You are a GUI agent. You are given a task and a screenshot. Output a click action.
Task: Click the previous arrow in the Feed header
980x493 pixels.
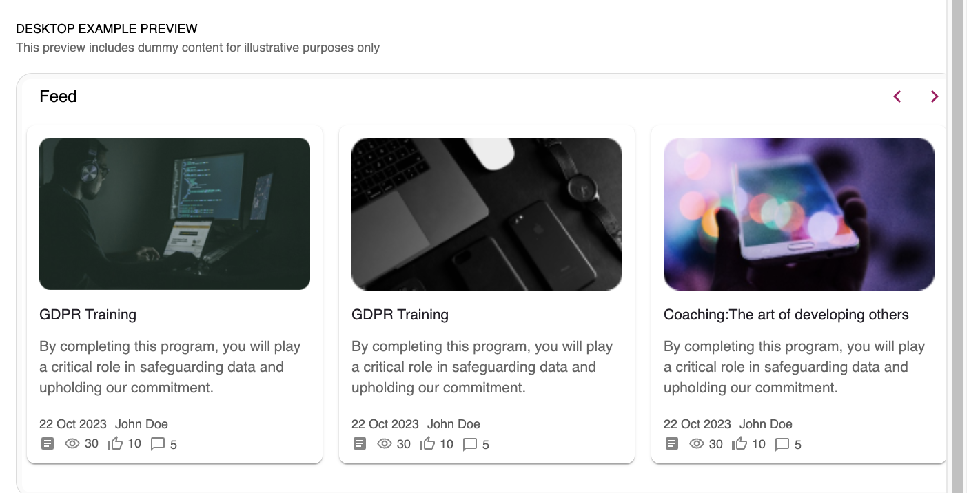(897, 96)
